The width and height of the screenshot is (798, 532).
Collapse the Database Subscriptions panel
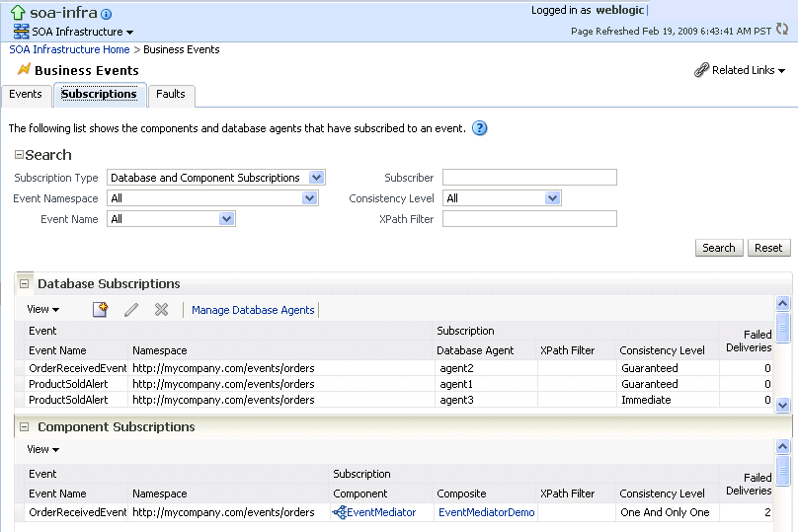(x=25, y=284)
